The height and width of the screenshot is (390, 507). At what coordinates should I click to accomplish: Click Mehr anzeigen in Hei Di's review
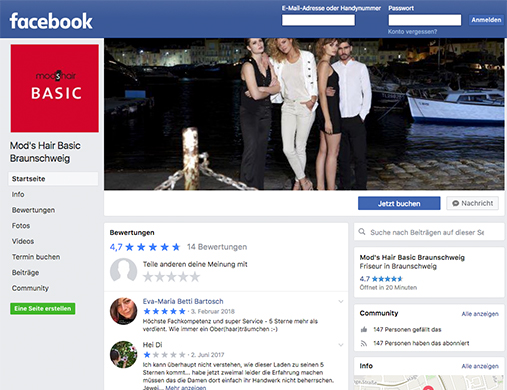(x=186, y=388)
